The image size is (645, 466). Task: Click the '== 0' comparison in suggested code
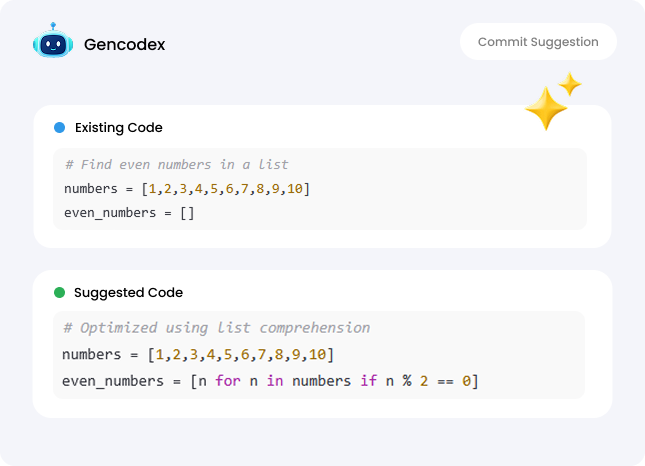457,381
